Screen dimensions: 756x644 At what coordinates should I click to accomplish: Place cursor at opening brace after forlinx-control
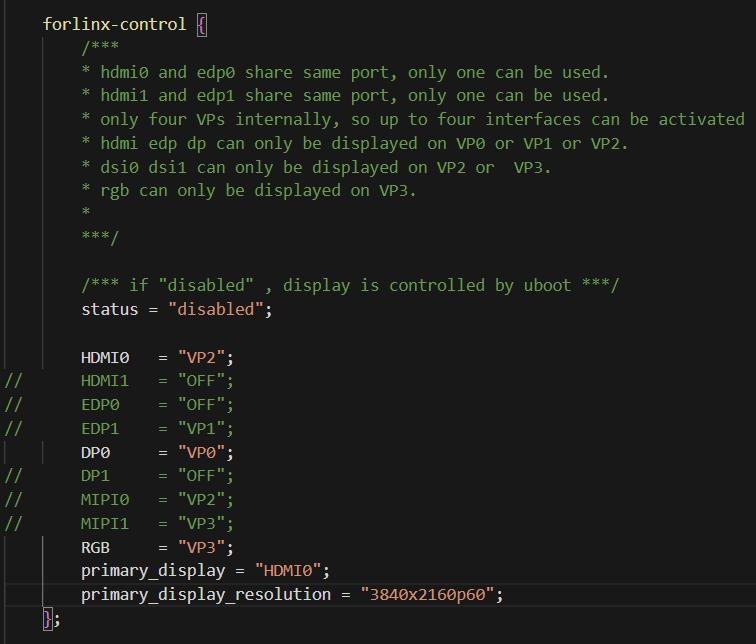[x=201, y=24]
